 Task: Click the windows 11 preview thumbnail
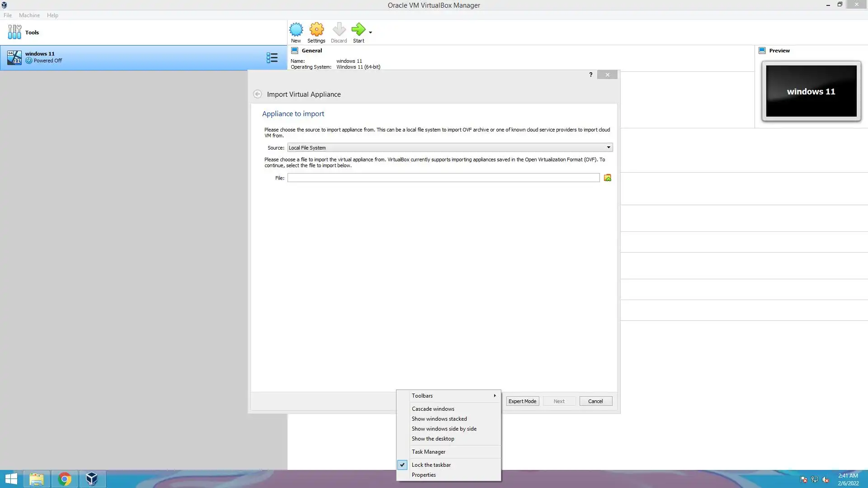[x=811, y=91]
